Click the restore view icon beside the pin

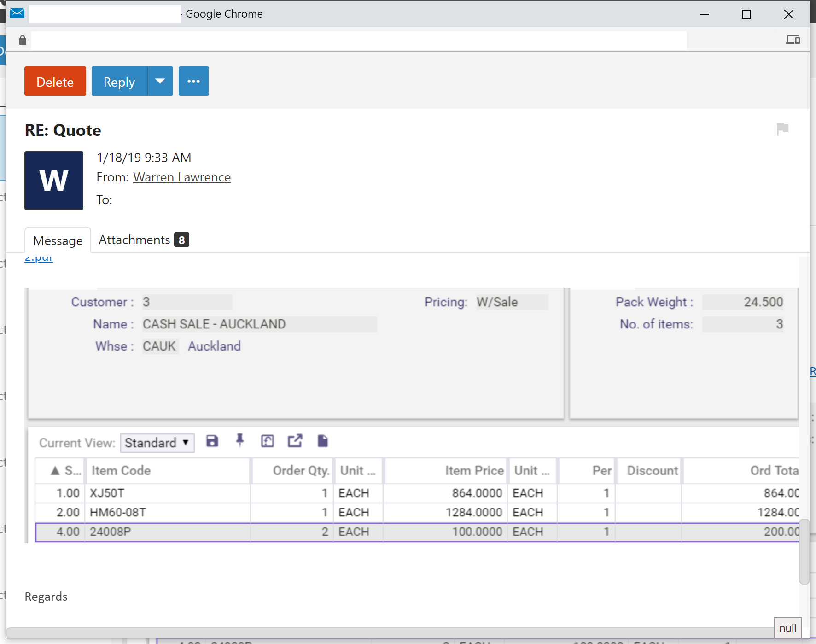(268, 441)
